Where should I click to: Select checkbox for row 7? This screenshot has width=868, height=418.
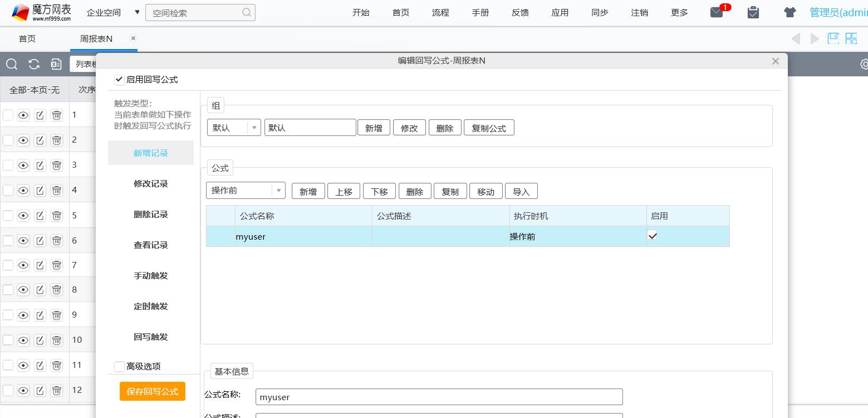click(8, 265)
